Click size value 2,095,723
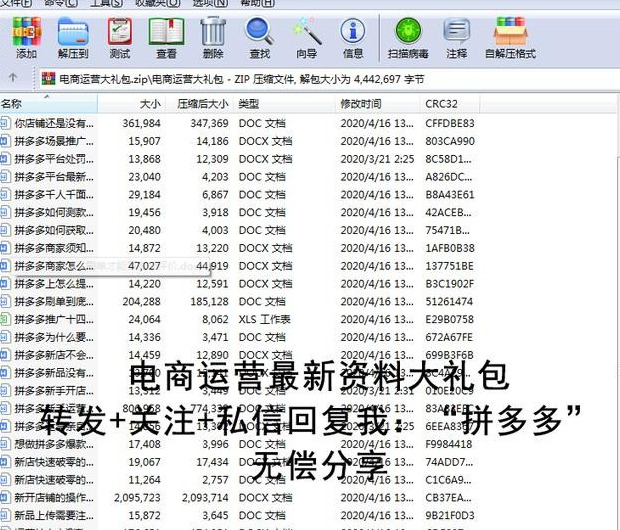 click(137, 498)
